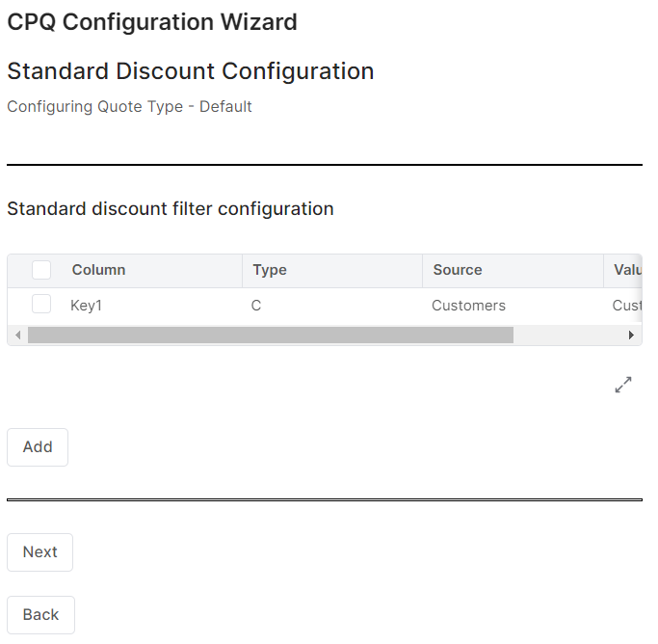Click the truncated Value cell in Key1 row

click(626, 306)
